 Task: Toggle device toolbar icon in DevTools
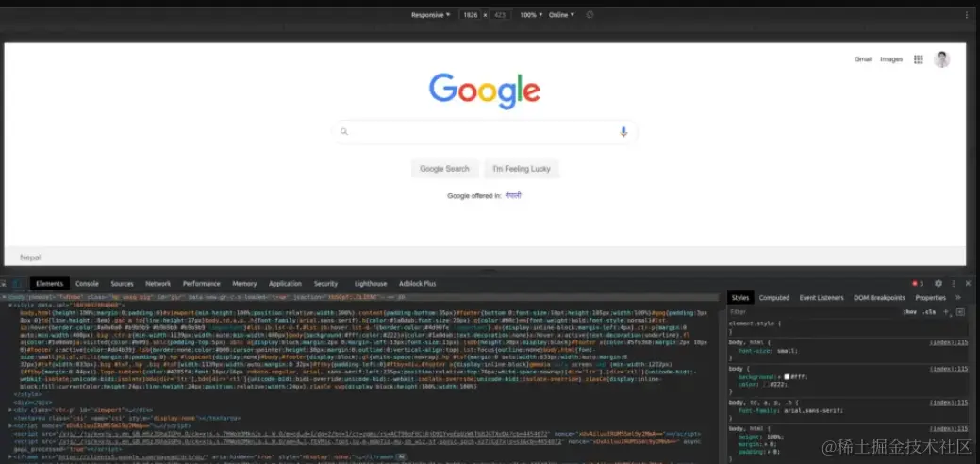tap(18, 283)
